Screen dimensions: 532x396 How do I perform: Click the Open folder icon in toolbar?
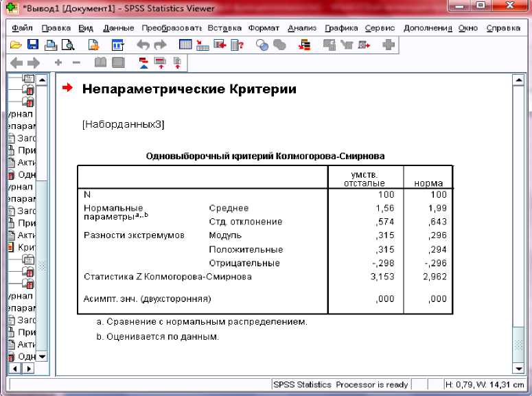pyautogui.click(x=16, y=45)
